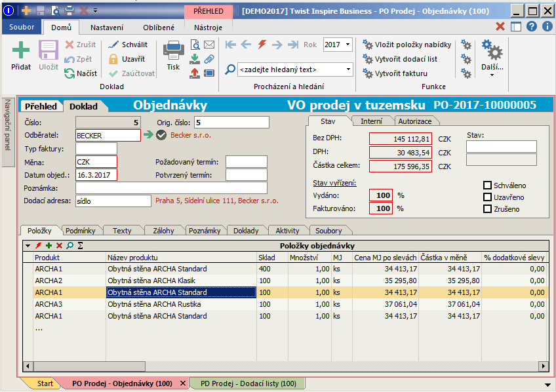This screenshot has width=556, height=392.
Task: Click the magnifier search icon in items toolbar
Action: point(69,246)
